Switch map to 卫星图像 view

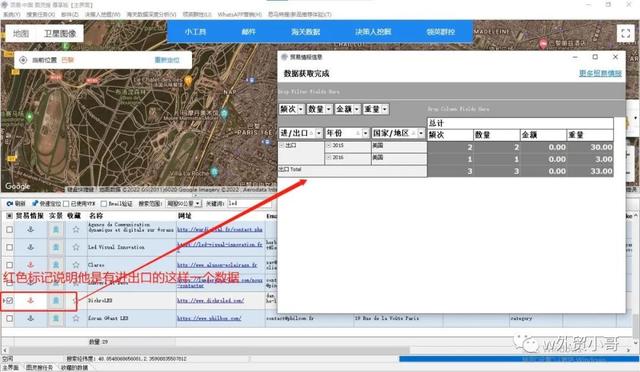60,33
